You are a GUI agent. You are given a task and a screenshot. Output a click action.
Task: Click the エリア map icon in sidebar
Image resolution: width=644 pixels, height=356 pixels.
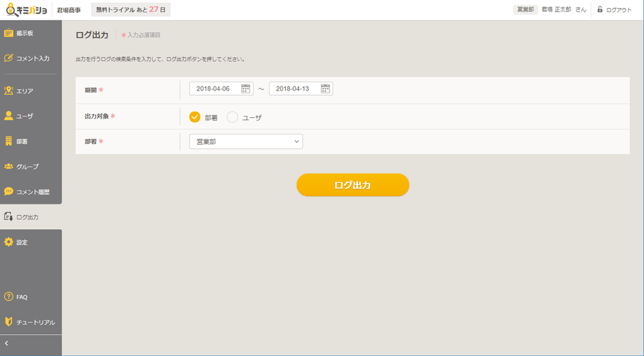[9, 91]
